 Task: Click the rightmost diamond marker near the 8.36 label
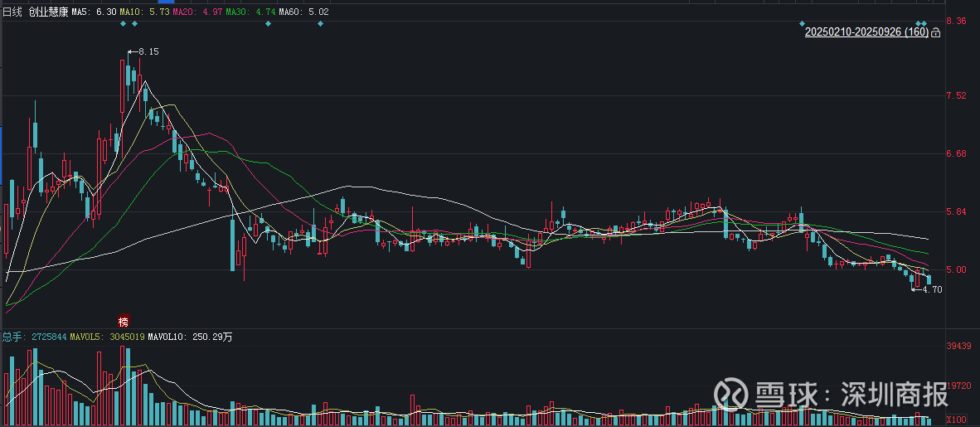point(924,23)
